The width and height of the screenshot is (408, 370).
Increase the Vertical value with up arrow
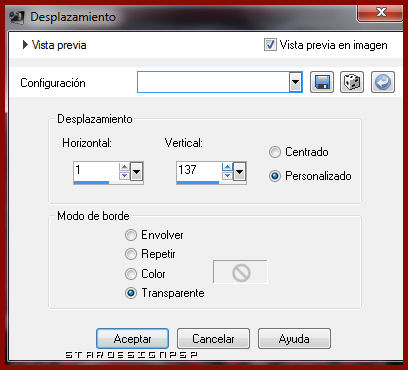(x=227, y=167)
